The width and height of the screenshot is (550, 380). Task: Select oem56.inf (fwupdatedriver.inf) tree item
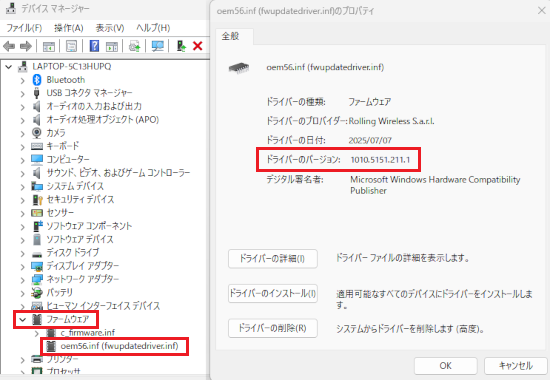[x=119, y=346]
